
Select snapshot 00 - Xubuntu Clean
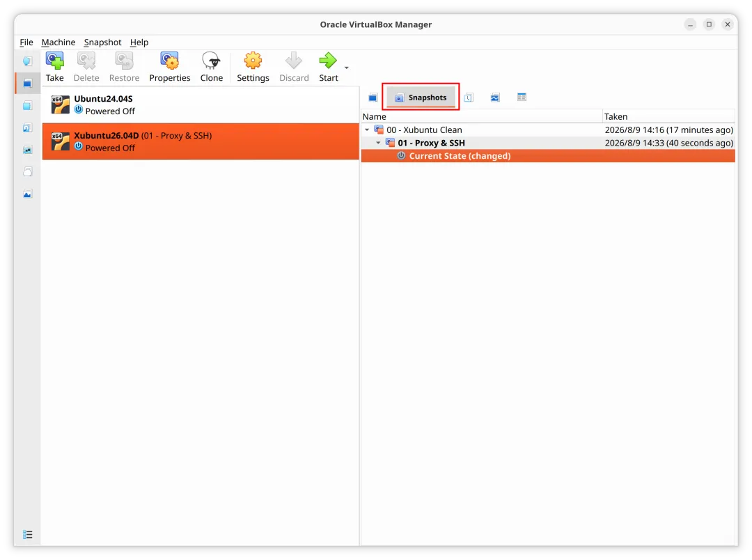[548, 130]
